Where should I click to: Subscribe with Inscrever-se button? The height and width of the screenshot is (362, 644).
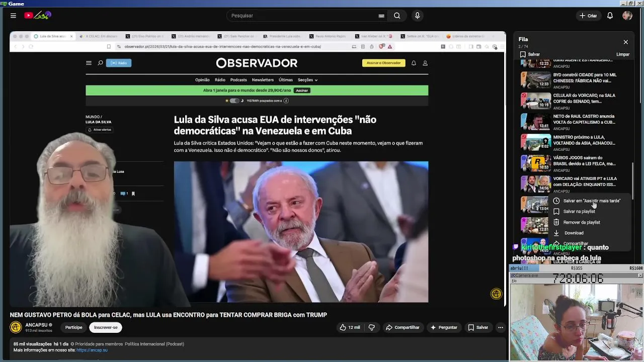pyautogui.click(x=106, y=327)
